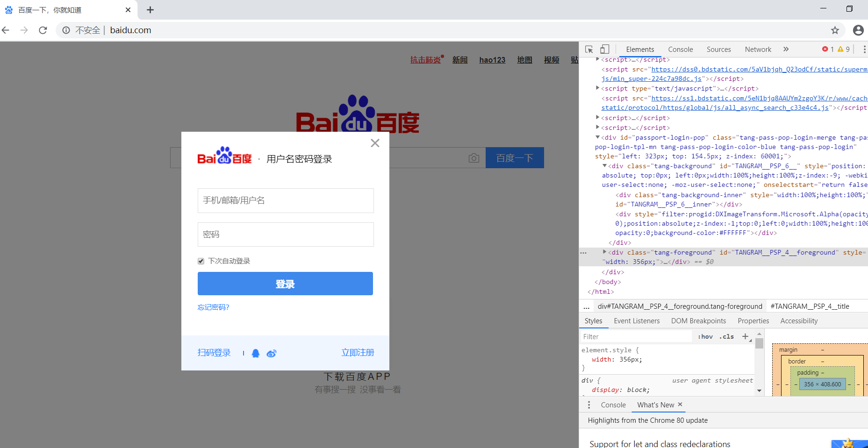Viewport: 868px width, 448px height.
Task: Collapse the tang-background div node
Action: click(x=604, y=165)
